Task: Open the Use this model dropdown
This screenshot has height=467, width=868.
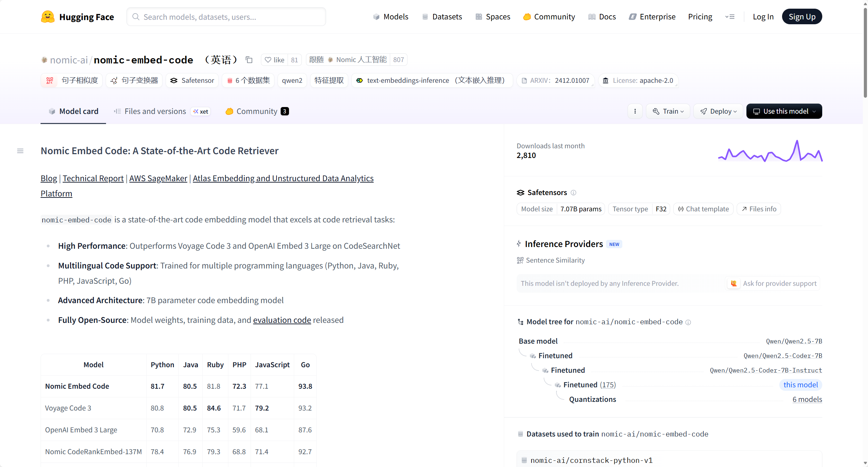Action: pyautogui.click(x=784, y=111)
